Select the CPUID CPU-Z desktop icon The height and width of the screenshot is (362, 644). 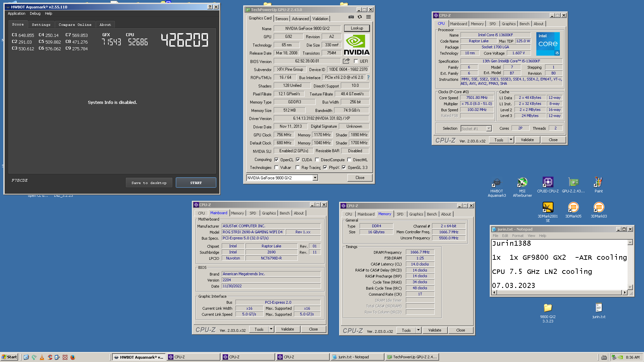click(548, 185)
